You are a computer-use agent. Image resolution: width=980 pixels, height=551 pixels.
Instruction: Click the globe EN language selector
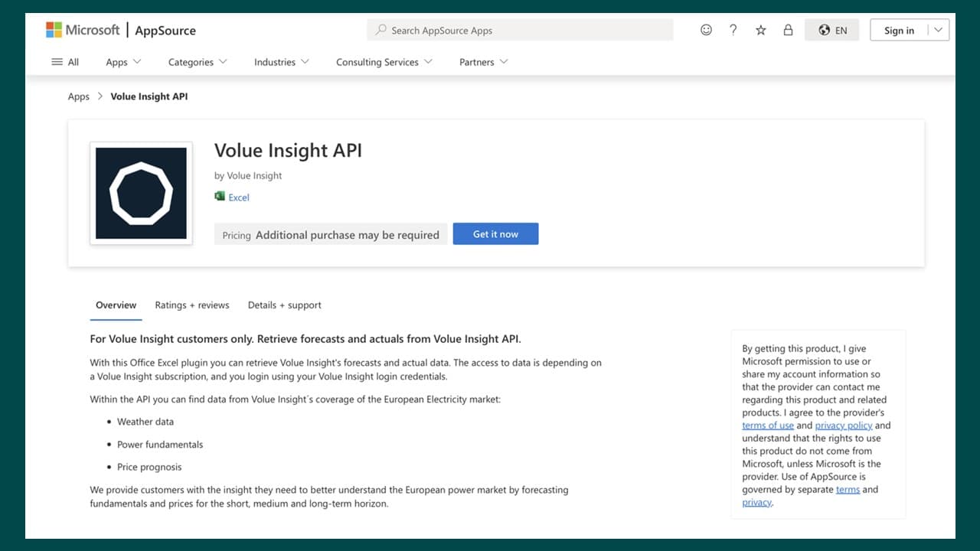point(831,30)
